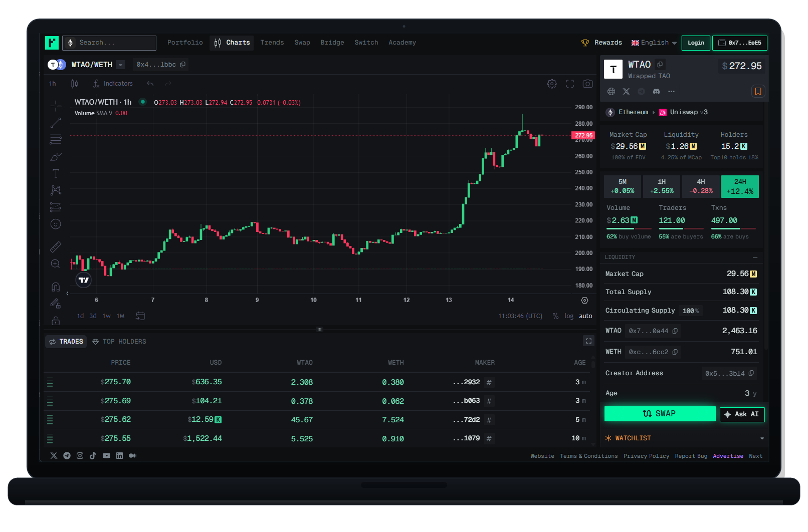Open the go-to-date calendar on chart
The image size is (808, 532).
[x=140, y=316]
